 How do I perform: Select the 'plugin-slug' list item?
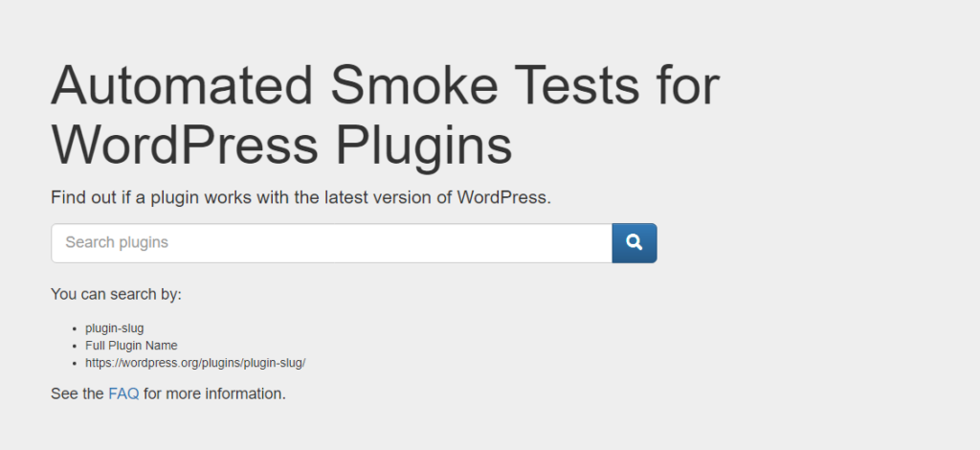[115, 328]
